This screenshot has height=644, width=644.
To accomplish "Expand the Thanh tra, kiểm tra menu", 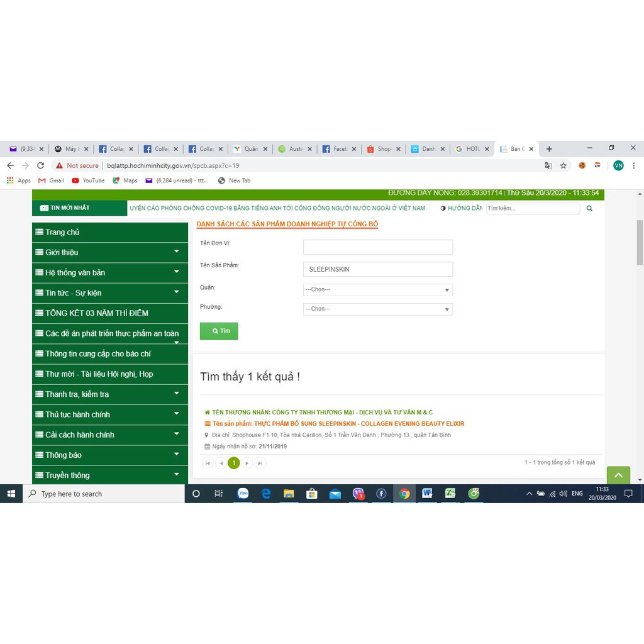I will click(177, 394).
